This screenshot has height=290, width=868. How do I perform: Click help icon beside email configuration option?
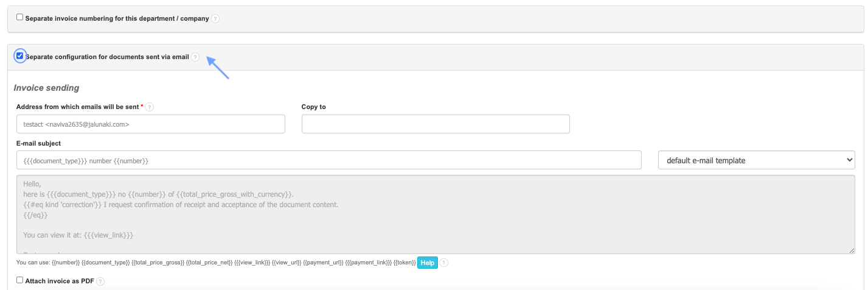(195, 57)
